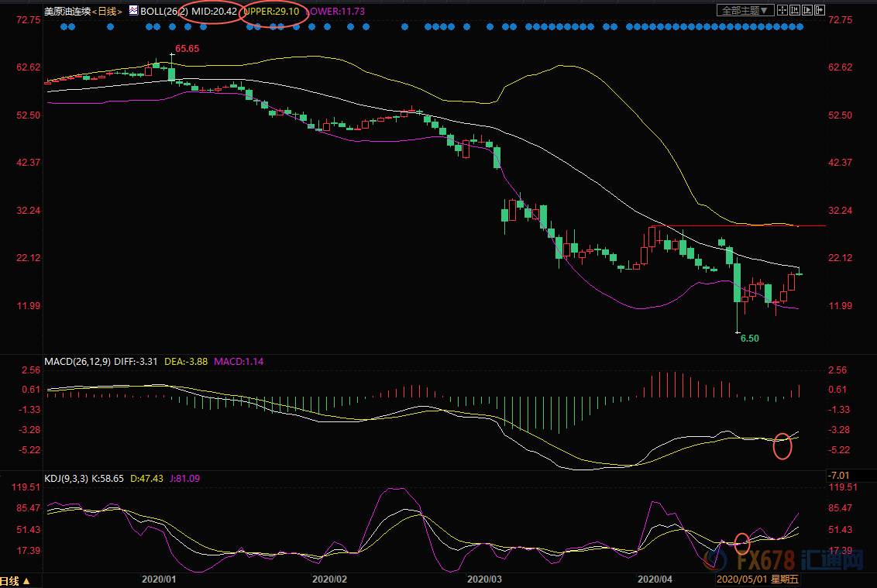Click the 2020/04 date label on the time axis
Image resolution: width=877 pixels, height=588 pixels.
coord(655,579)
